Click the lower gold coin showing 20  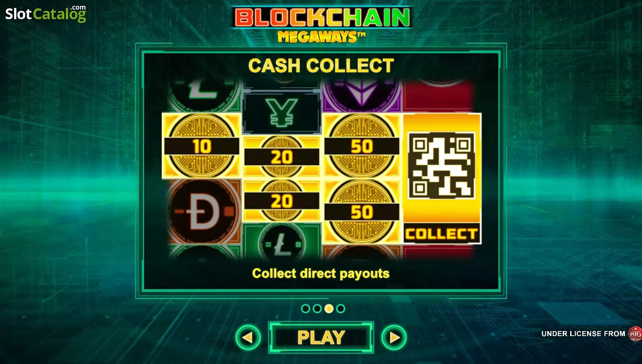point(282,201)
